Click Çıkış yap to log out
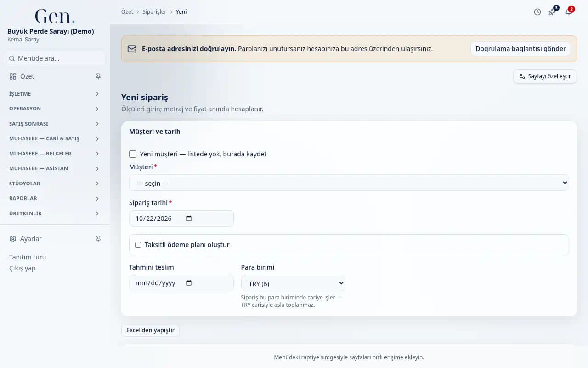Image resolution: width=588 pixels, height=368 pixels. pyautogui.click(x=23, y=268)
